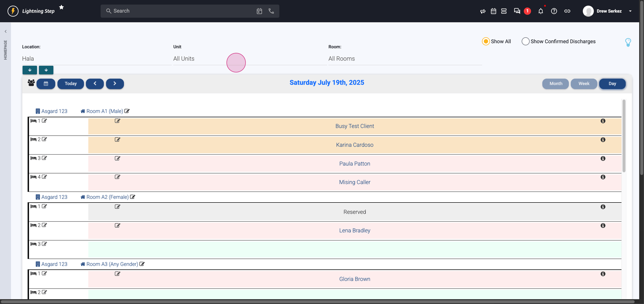The image size is (644, 304).
Task: Open the calendar icon in the top bar
Action: click(x=493, y=11)
